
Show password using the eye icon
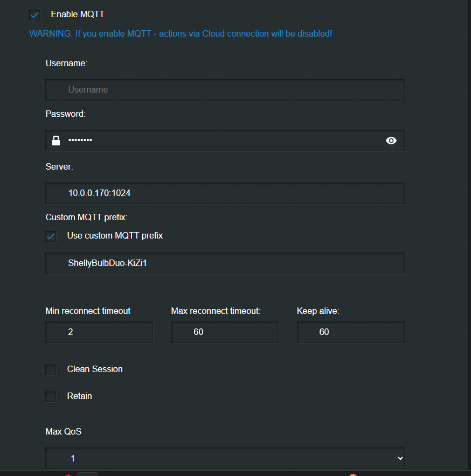click(x=391, y=141)
